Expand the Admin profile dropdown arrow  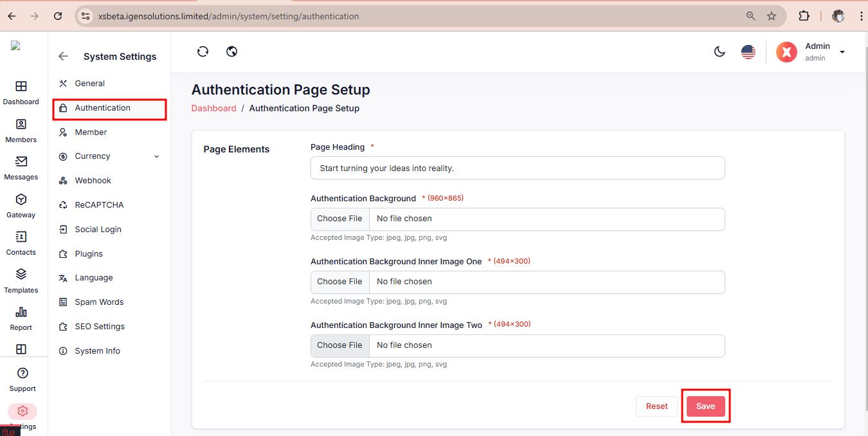click(x=842, y=52)
